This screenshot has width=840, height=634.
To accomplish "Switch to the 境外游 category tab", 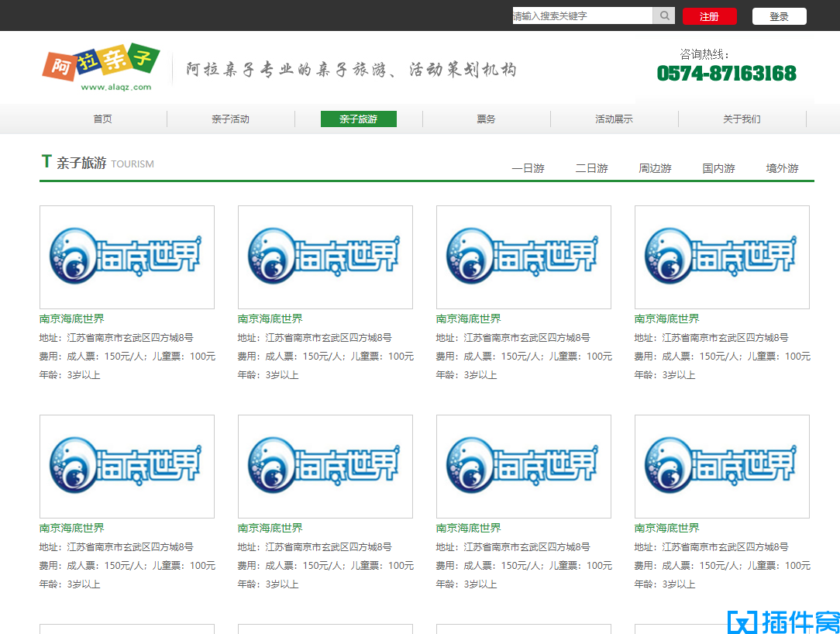I will click(x=783, y=168).
